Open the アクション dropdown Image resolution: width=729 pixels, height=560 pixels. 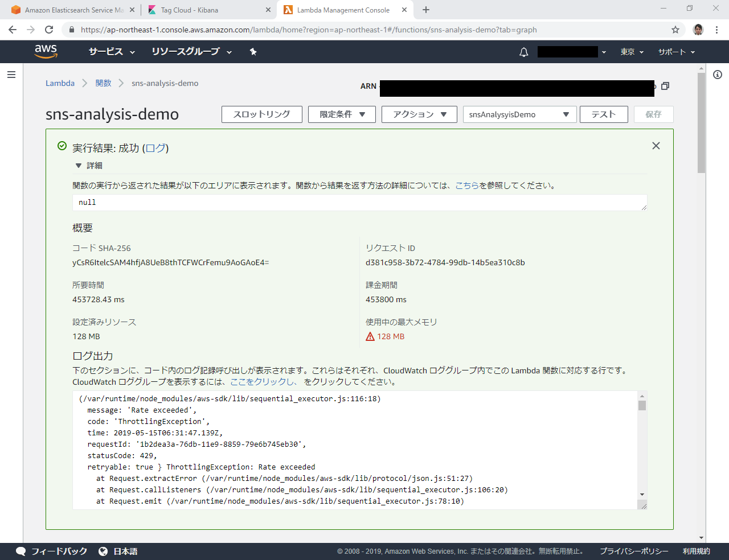click(x=419, y=114)
